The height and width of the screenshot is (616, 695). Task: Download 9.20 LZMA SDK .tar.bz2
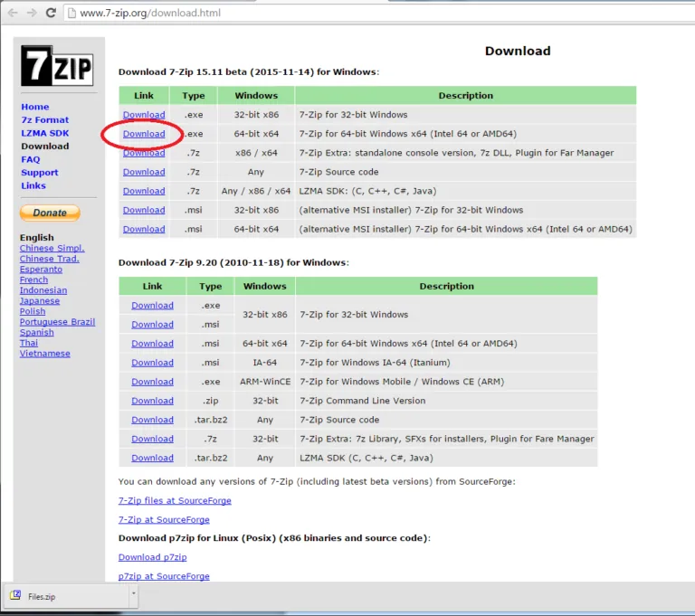pyautogui.click(x=152, y=458)
